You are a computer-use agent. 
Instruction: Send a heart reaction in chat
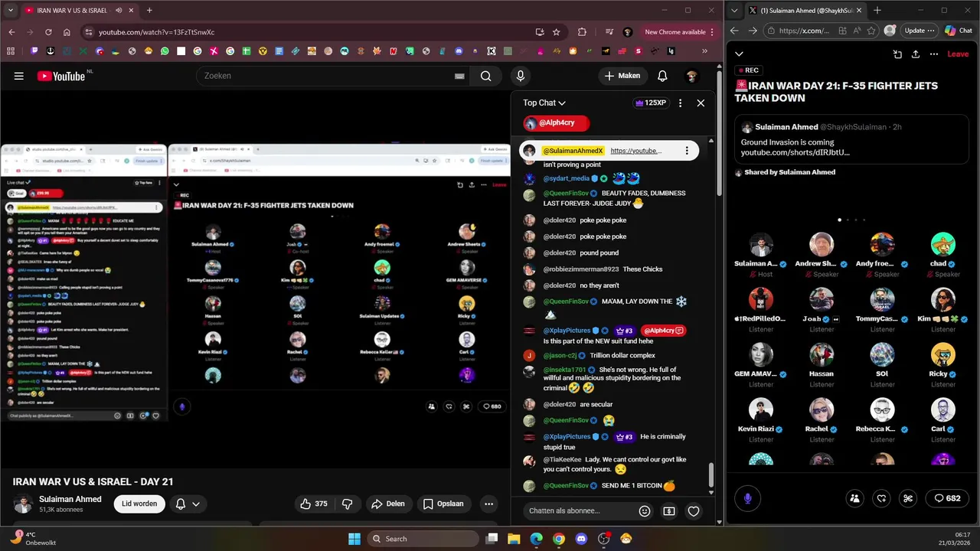(694, 510)
